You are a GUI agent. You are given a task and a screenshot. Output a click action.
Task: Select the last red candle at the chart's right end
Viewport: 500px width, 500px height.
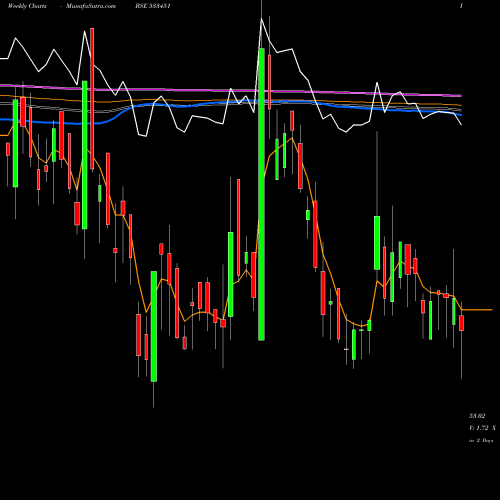pyautogui.click(x=461, y=323)
